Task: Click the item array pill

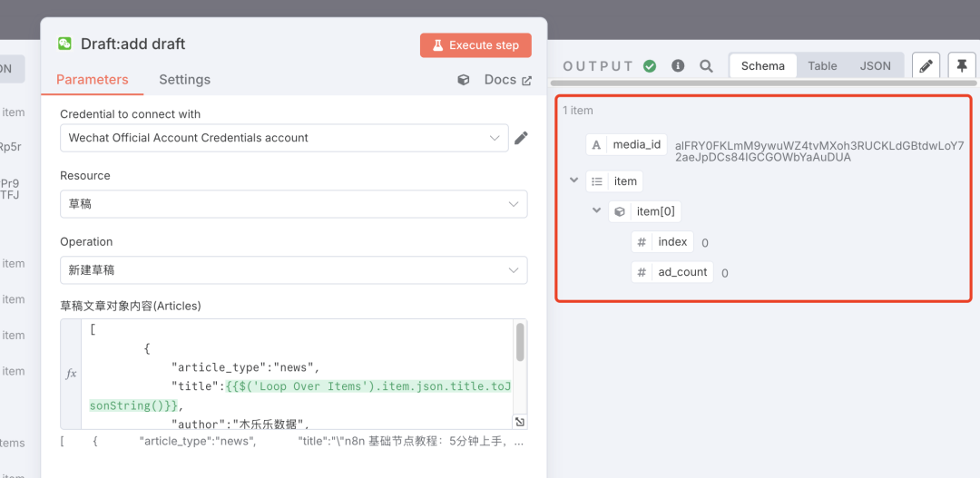Action: coord(614,181)
